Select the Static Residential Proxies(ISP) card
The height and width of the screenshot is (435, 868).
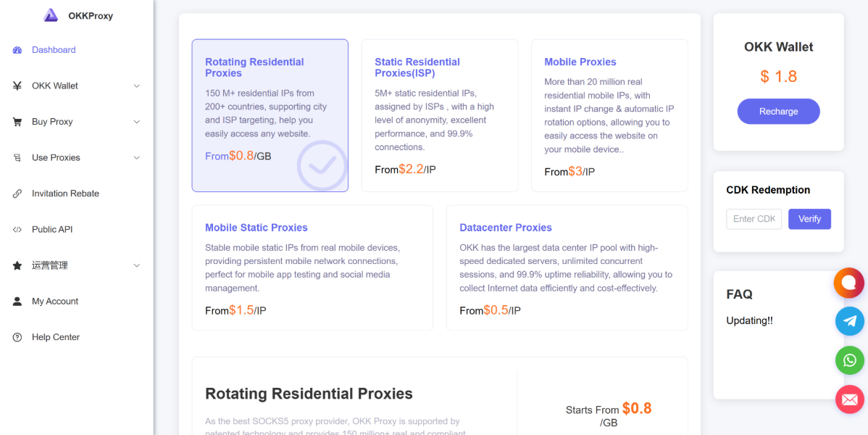point(440,115)
